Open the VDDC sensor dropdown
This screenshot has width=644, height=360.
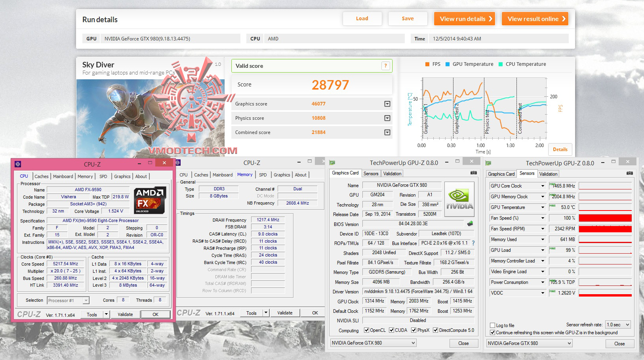pyautogui.click(x=543, y=293)
